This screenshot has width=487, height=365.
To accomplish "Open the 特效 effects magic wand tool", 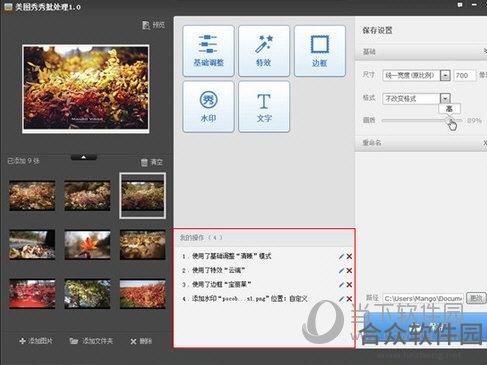I will [264, 51].
